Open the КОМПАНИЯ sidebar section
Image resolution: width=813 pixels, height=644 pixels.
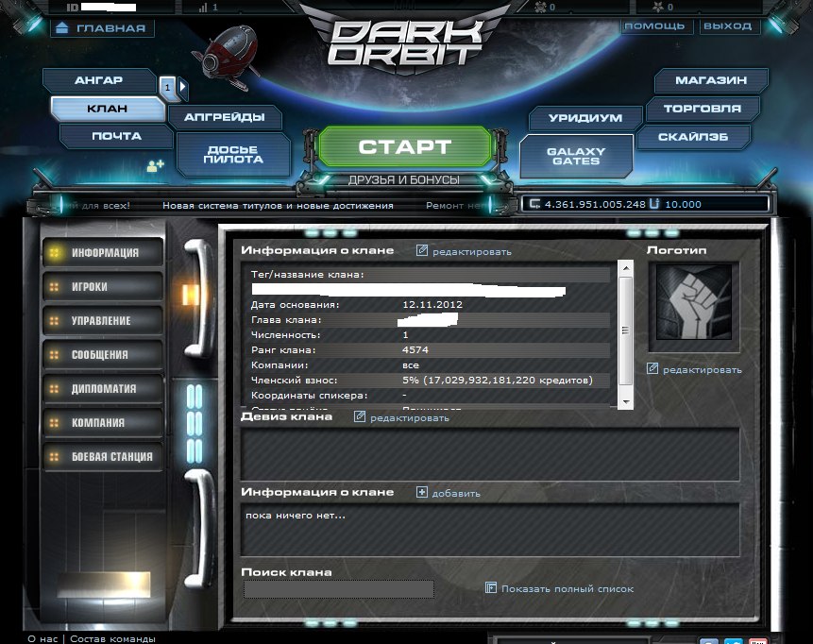pyautogui.click(x=103, y=423)
